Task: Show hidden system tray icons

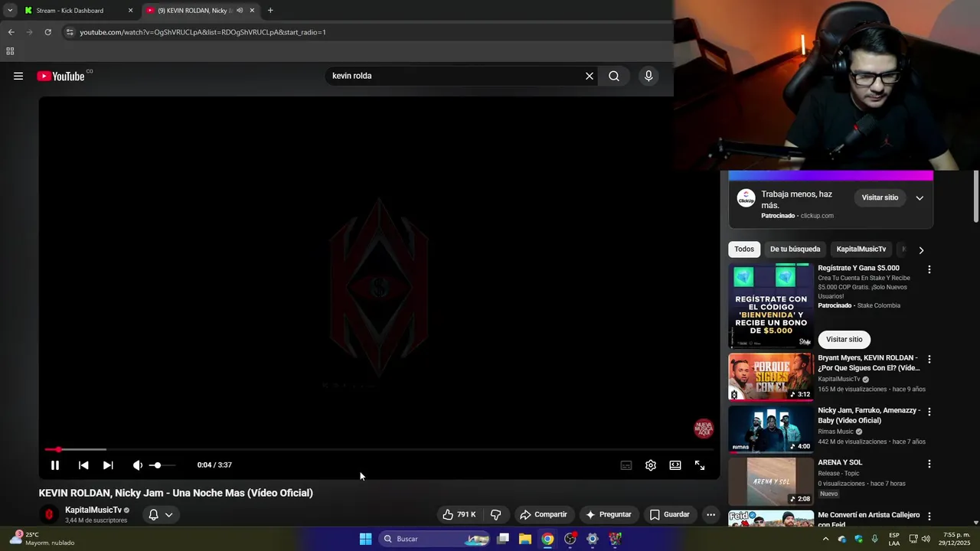Action: pyautogui.click(x=825, y=539)
